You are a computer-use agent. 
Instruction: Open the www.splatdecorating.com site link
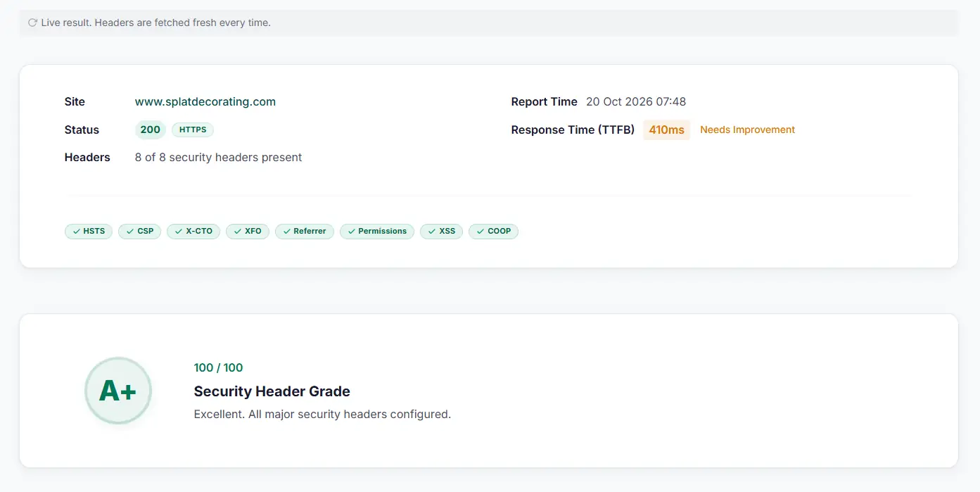(x=205, y=101)
